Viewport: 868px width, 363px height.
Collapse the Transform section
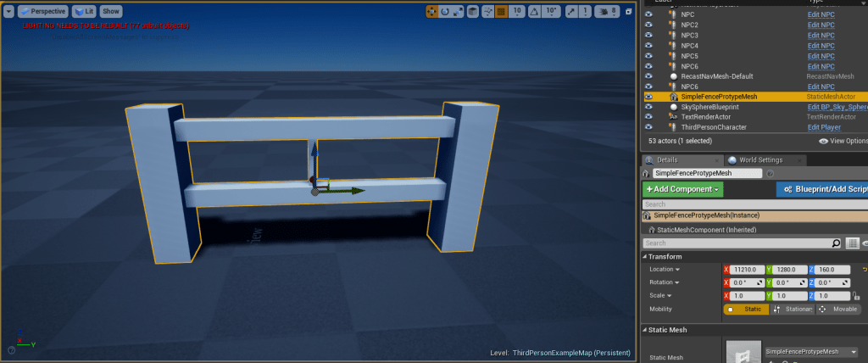coord(646,256)
